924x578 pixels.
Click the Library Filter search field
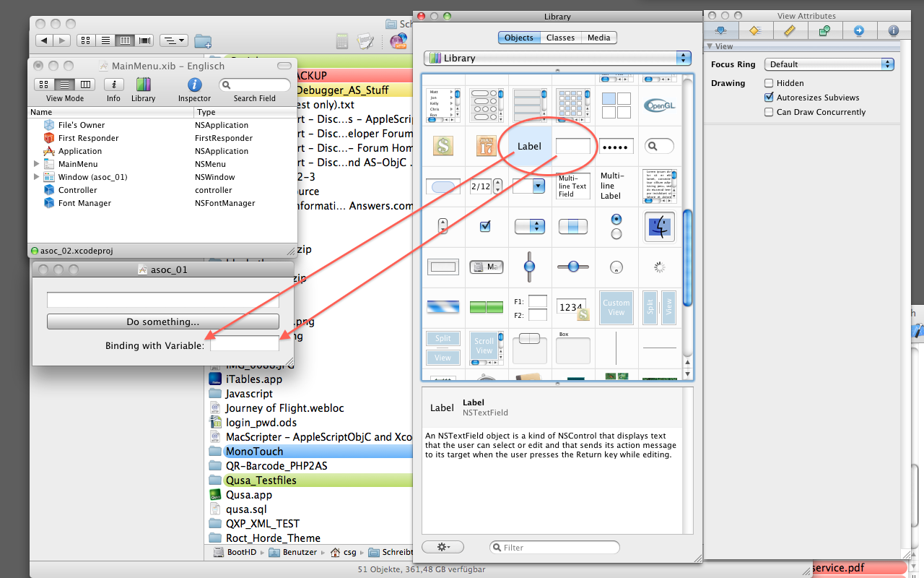point(556,547)
